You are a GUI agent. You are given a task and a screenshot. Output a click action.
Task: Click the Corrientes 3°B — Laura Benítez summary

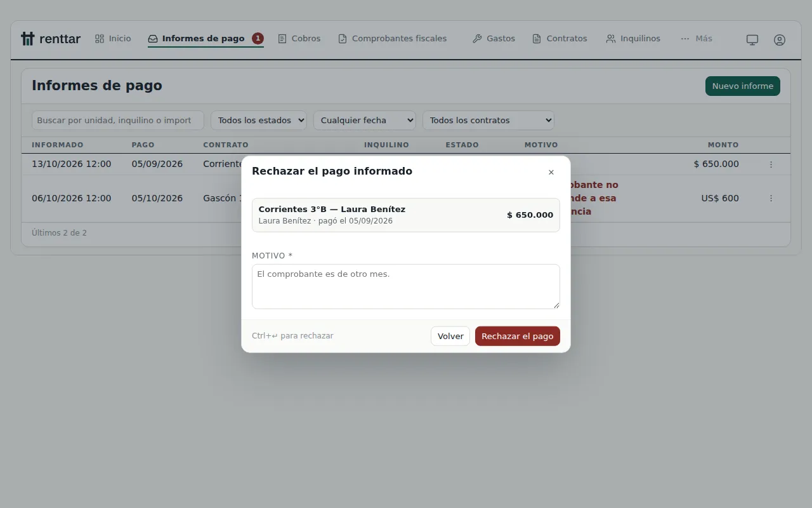pyautogui.click(x=406, y=215)
